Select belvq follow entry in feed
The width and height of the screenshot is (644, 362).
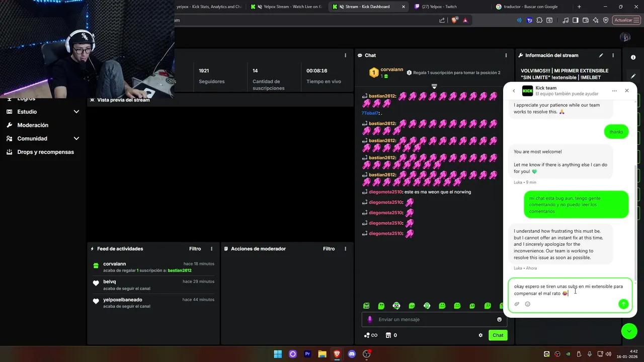coord(153,285)
